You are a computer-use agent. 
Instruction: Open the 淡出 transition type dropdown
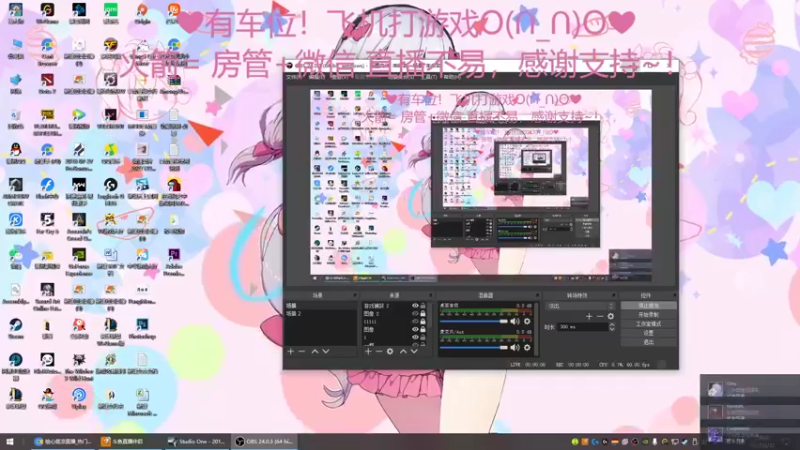click(580, 306)
